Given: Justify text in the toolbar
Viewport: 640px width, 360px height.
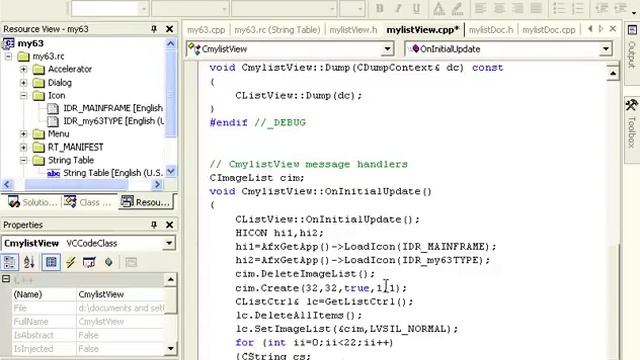Looking at the screenshot, I should [x=536, y=8].
